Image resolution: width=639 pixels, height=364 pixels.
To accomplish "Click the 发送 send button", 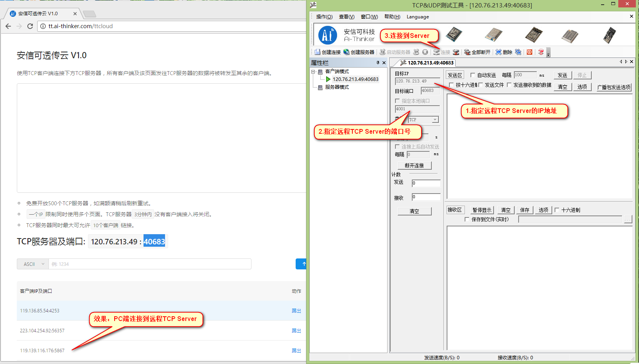I will coord(563,75).
